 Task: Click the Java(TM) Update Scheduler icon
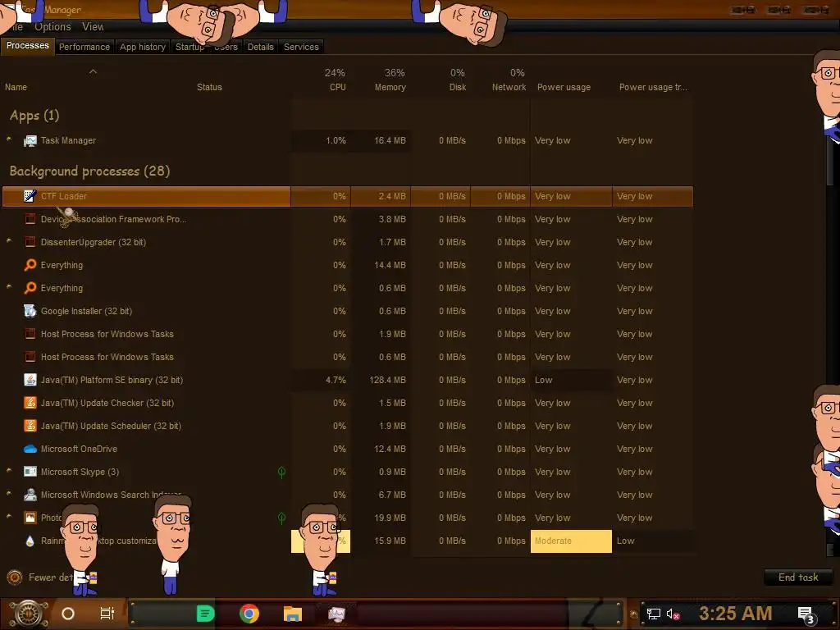tap(30, 426)
